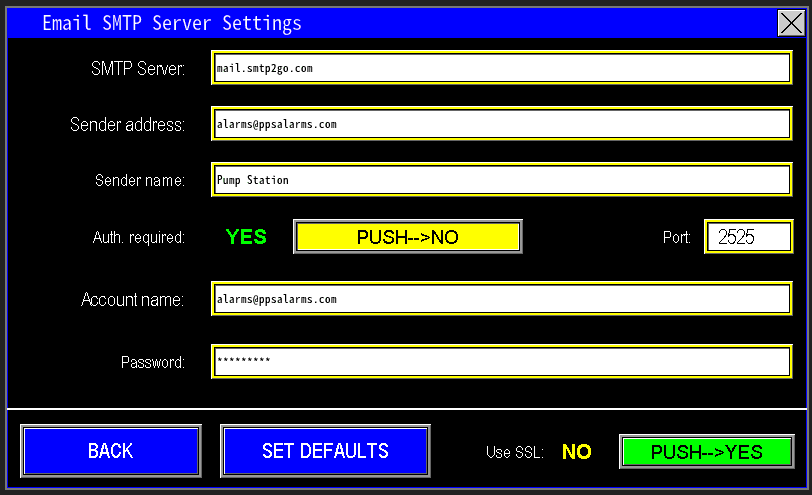The height and width of the screenshot is (495, 812).
Task: Click the SET DEFAULTS button
Action: (325, 451)
